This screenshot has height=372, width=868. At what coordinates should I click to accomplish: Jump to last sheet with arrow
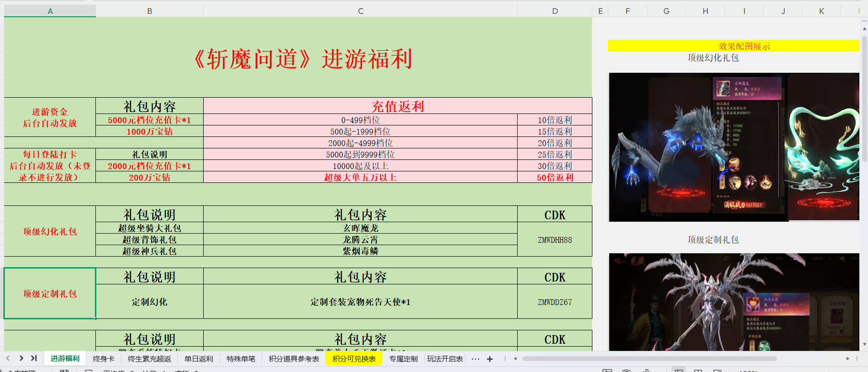tap(34, 358)
